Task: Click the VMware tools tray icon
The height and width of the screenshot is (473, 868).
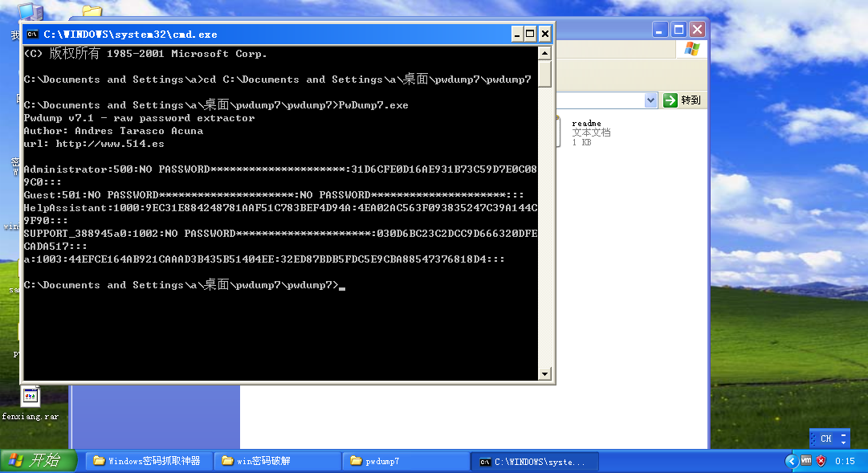Action: coord(806,461)
